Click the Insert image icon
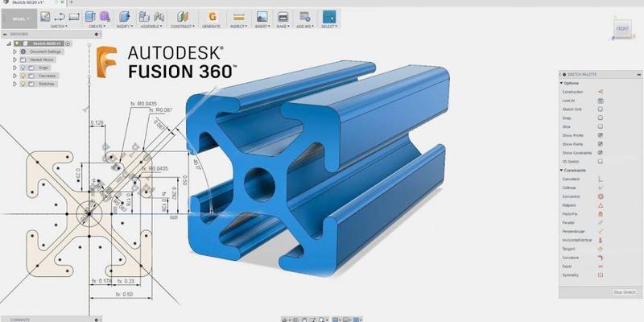Screen dimensions: 644x322 [262, 17]
